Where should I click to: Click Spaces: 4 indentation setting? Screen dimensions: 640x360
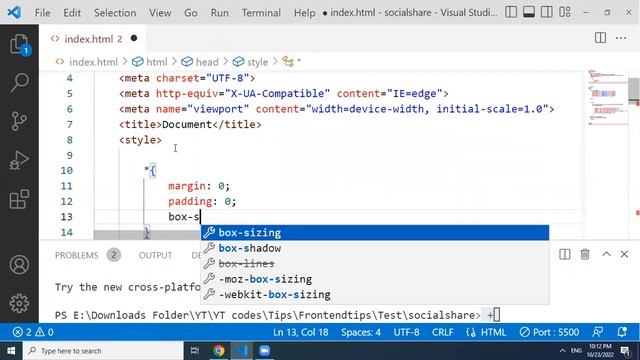tap(361, 332)
